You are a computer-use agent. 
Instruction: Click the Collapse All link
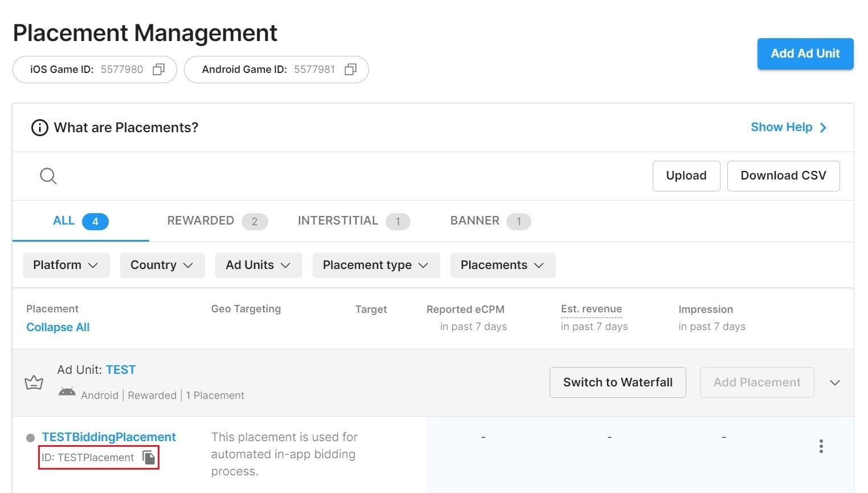tap(58, 328)
